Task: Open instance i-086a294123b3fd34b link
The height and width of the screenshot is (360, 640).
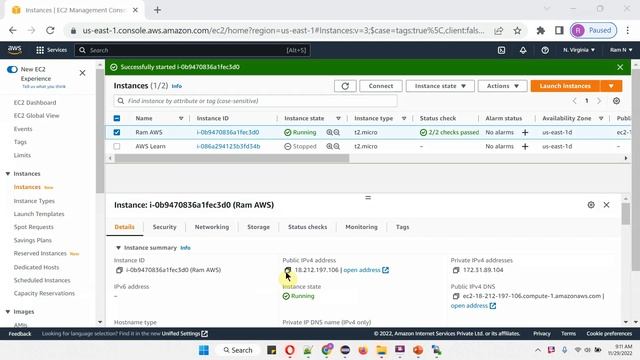Action: point(228,146)
